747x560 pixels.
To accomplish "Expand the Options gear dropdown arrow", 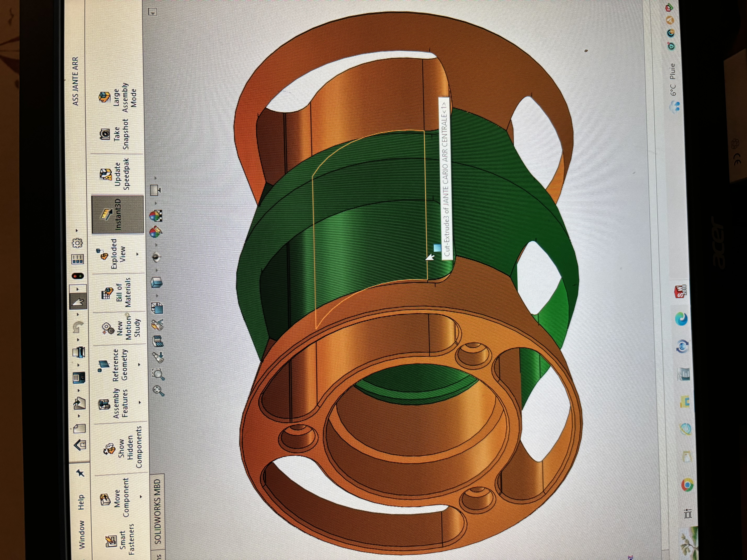I will [x=77, y=231].
